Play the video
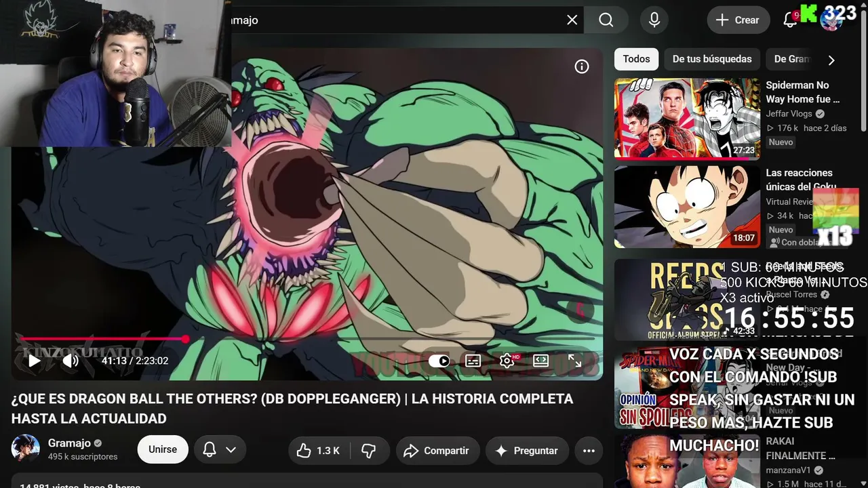This screenshot has width=868, height=488. coord(34,361)
